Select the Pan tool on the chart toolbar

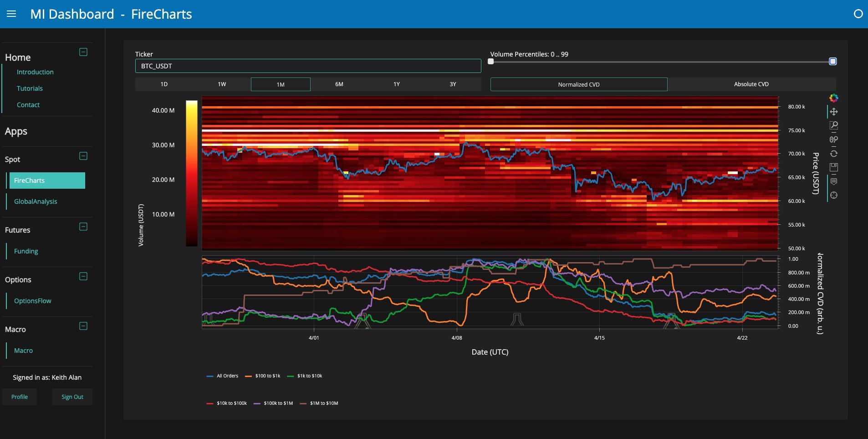834,111
